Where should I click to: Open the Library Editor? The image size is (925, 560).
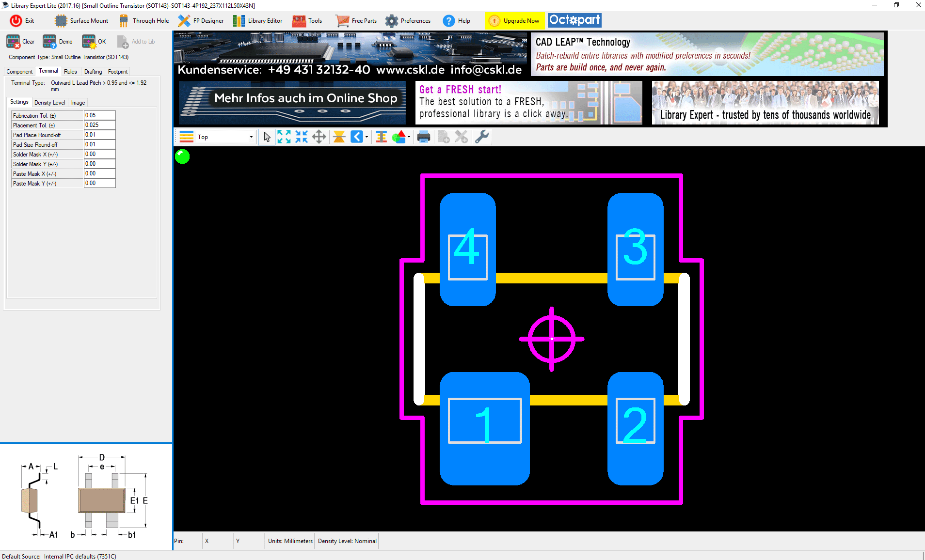tap(257, 20)
